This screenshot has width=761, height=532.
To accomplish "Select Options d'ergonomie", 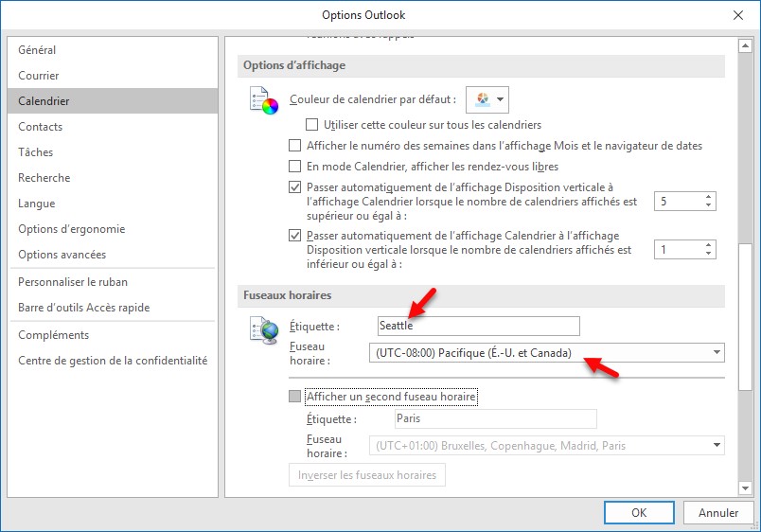I will pyautogui.click(x=113, y=229).
